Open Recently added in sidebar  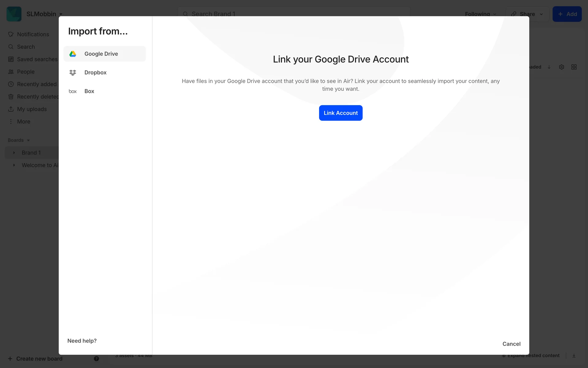(x=36, y=84)
